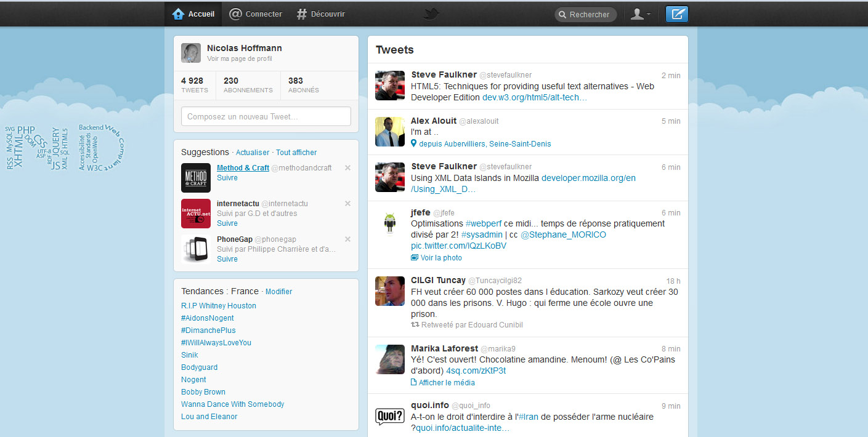Viewport: 868px width, 437px height.
Task: Click the blue compose tweet button
Action: coord(677,14)
